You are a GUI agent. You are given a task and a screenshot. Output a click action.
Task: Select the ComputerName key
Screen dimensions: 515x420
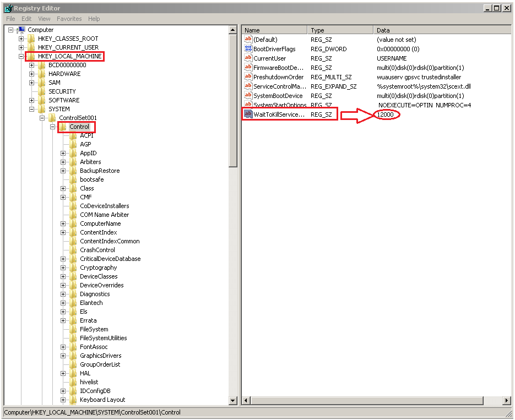[100, 223]
